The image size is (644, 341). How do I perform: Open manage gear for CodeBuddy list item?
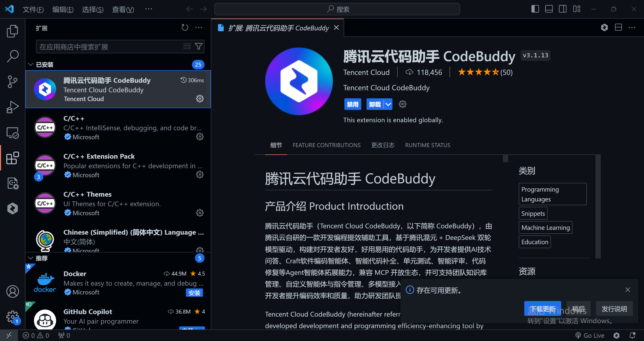point(200,99)
